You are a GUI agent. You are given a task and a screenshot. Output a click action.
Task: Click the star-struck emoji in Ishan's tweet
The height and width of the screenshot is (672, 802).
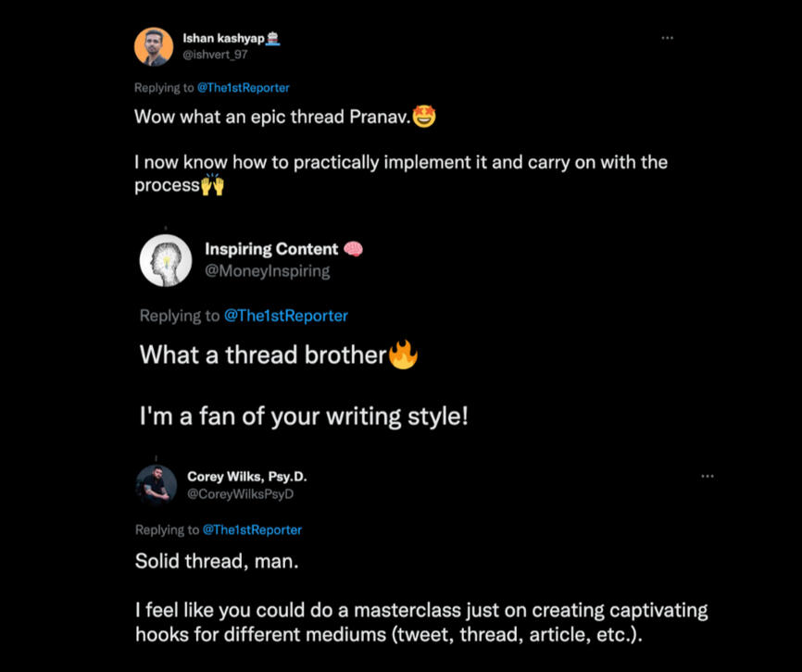[425, 118]
